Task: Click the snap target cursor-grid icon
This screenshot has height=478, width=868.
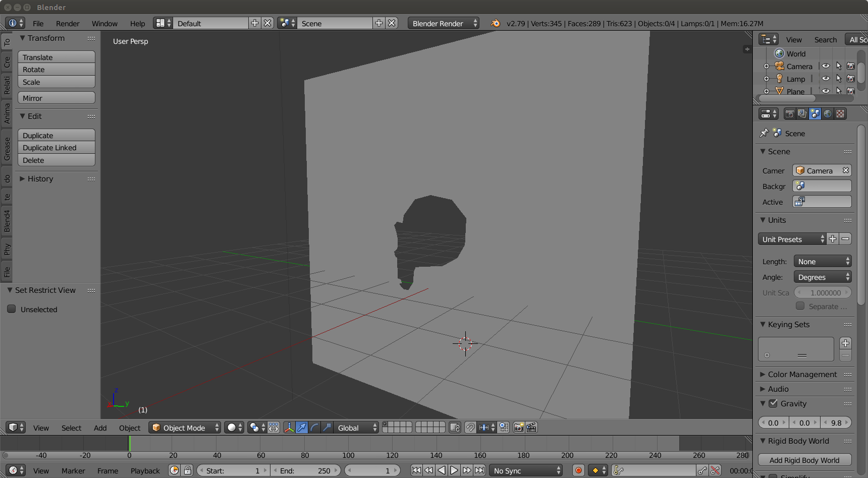Action: (x=504, y=428)
